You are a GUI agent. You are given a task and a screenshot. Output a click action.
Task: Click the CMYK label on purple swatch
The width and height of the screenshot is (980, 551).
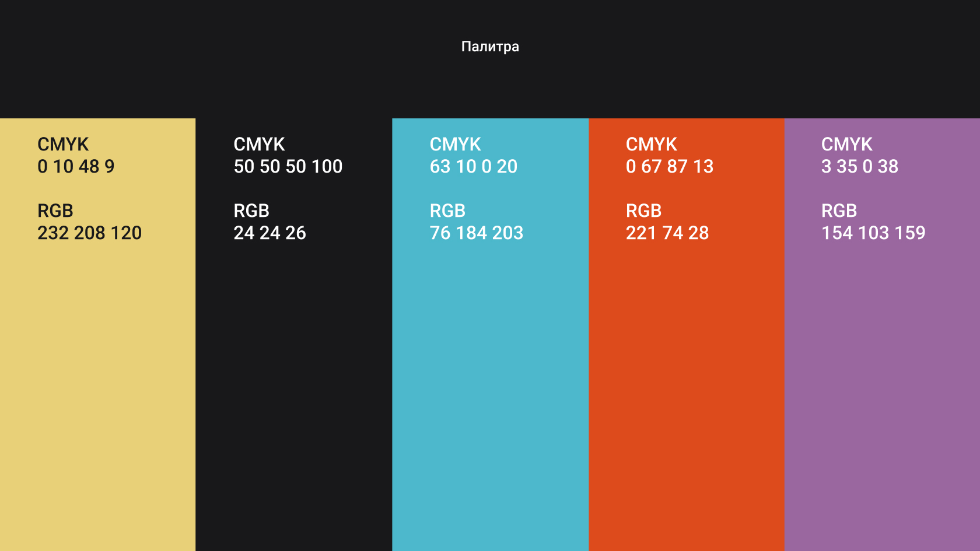[x=847, y=145]
